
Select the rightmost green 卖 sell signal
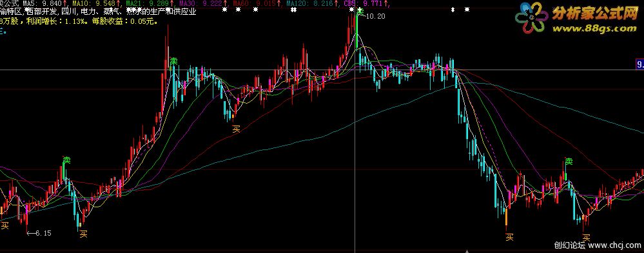569,161
